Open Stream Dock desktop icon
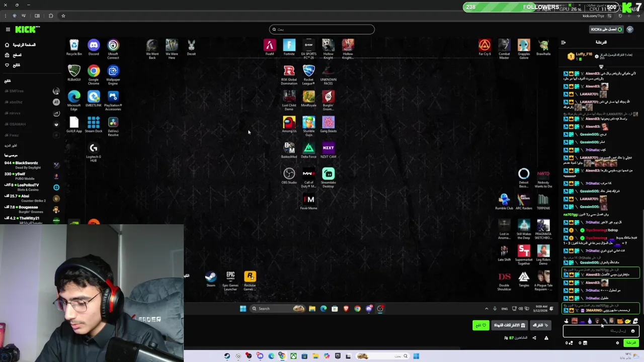This screenshot has height=362, width=644. pos(94,125)
